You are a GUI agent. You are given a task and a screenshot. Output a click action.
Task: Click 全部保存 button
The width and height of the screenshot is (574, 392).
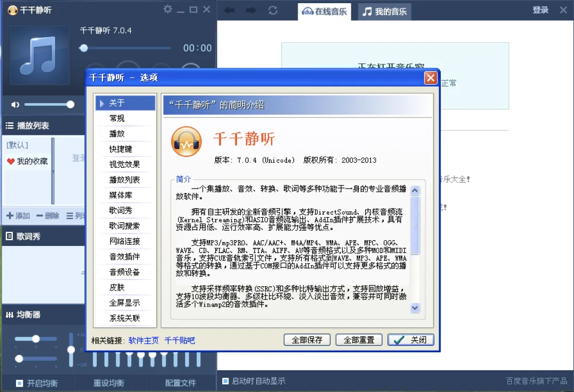point(307,340)
